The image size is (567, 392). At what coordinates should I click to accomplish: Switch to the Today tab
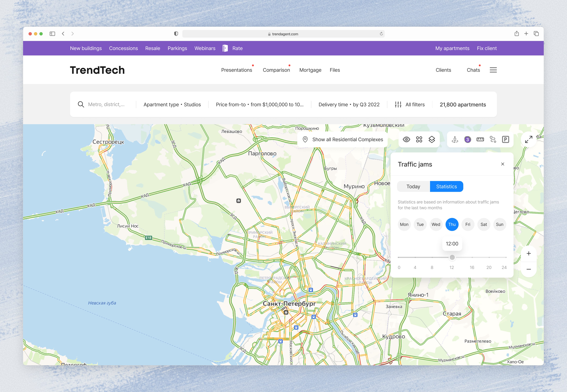pyautogui.click(x=413, y=186)
